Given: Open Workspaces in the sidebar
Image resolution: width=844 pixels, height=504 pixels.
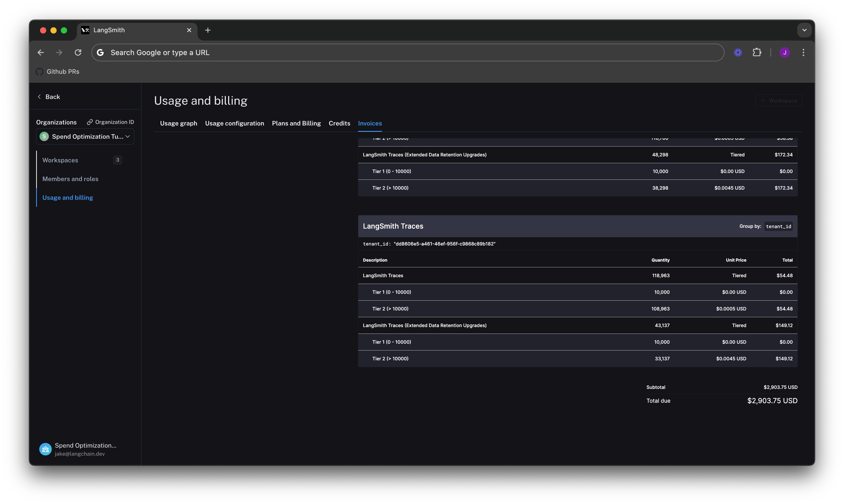Looking at the screenshot, I should point(60,160).
